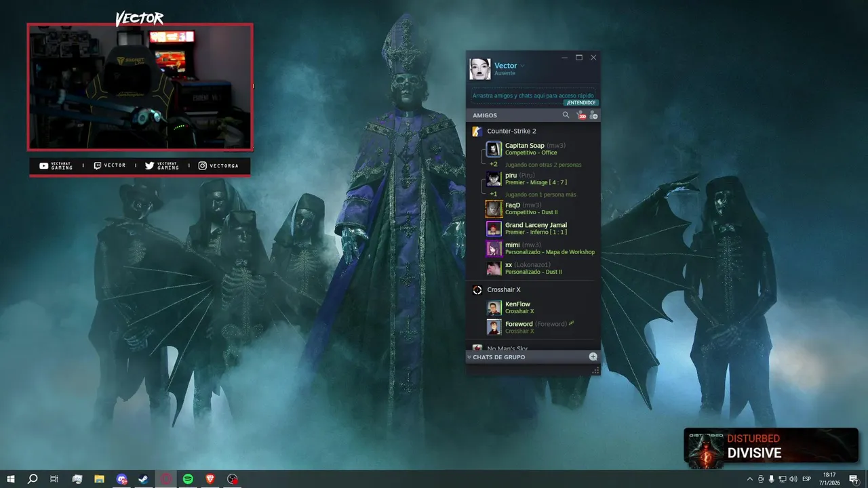Select friend Foreword

coord(540,327)
